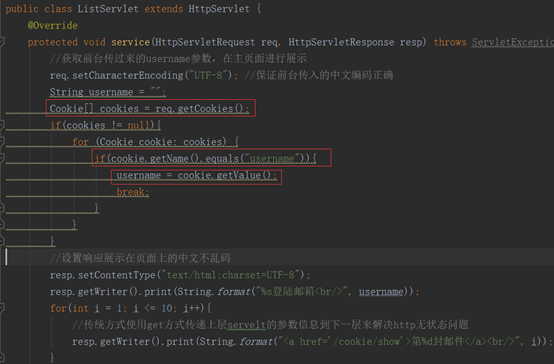
Task: Click the break statement
Action: tap(133, 192)
